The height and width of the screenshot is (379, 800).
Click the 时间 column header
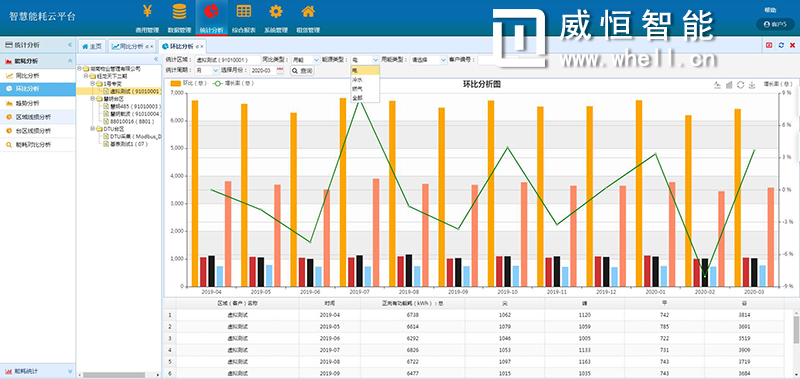(330, 303)
